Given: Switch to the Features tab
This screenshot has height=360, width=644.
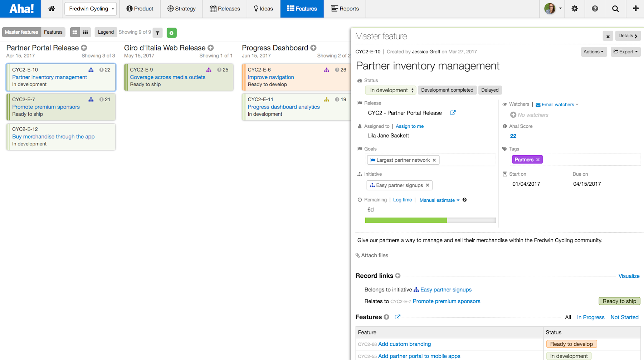Looking at the screenshot, I should [x=53, y=32].
